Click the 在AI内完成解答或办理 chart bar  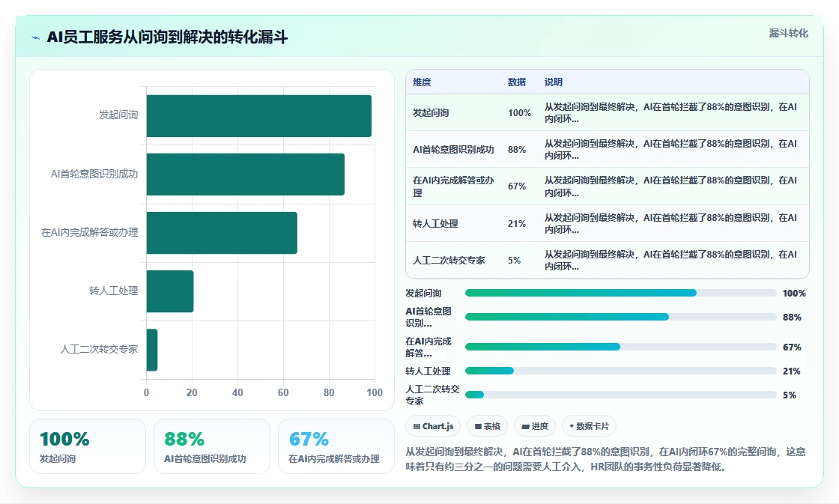point(222,233)
